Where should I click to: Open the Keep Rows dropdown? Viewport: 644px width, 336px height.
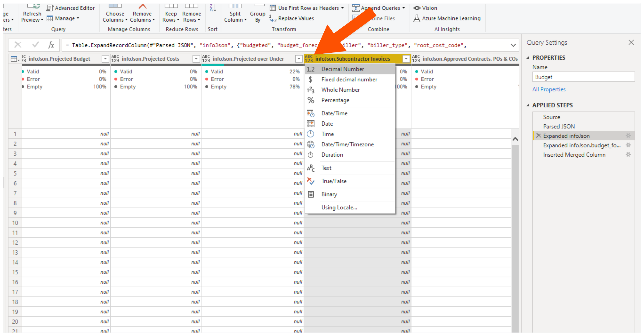click(171, 14)
